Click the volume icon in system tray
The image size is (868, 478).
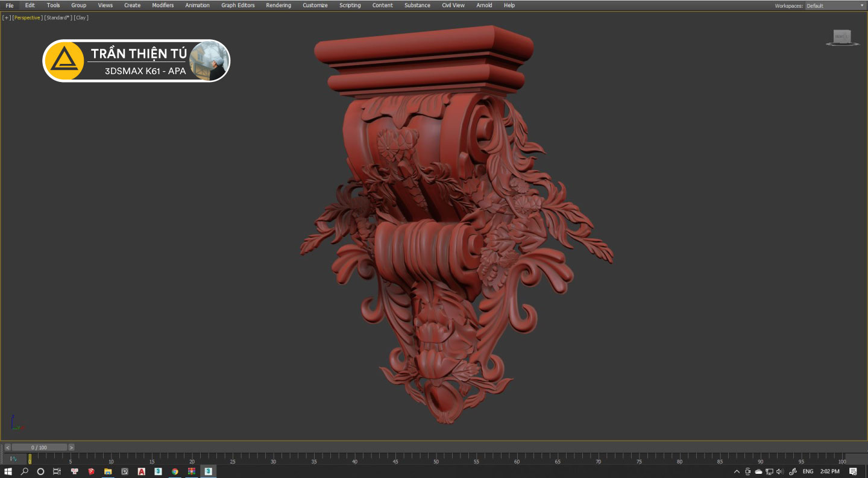tap(779, 471)
